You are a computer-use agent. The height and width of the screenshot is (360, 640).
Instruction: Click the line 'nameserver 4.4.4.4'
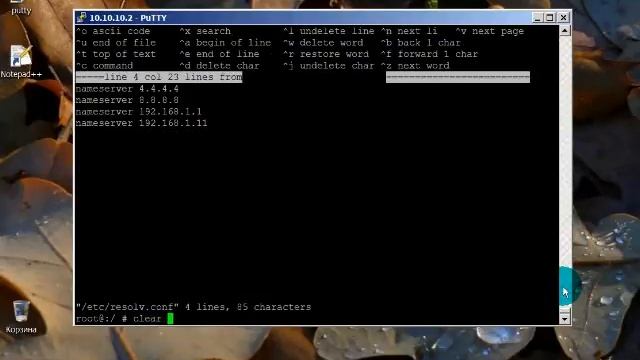coord(127,89)
